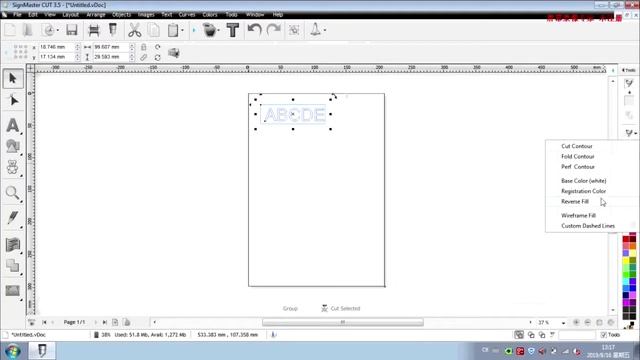Click the zoom out minus icon near 37%
The width and height of the screenshot is (640, 360).
(x=588, y=322)
